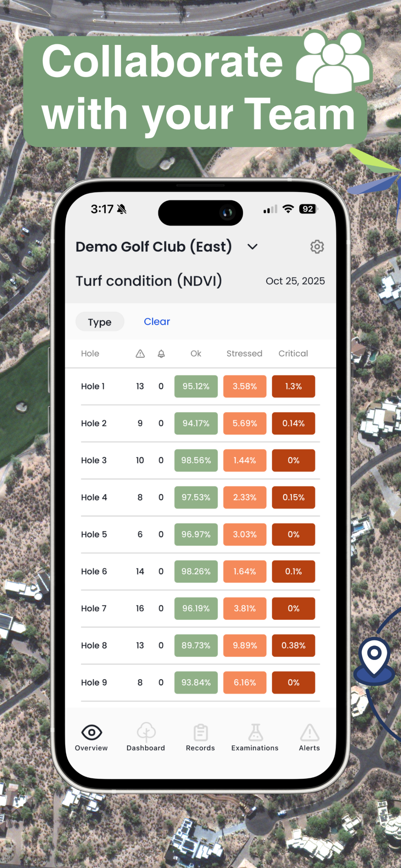Tap Hole 4 Ok badge 97.53%
401x868 pixels.
click(196, 498)
